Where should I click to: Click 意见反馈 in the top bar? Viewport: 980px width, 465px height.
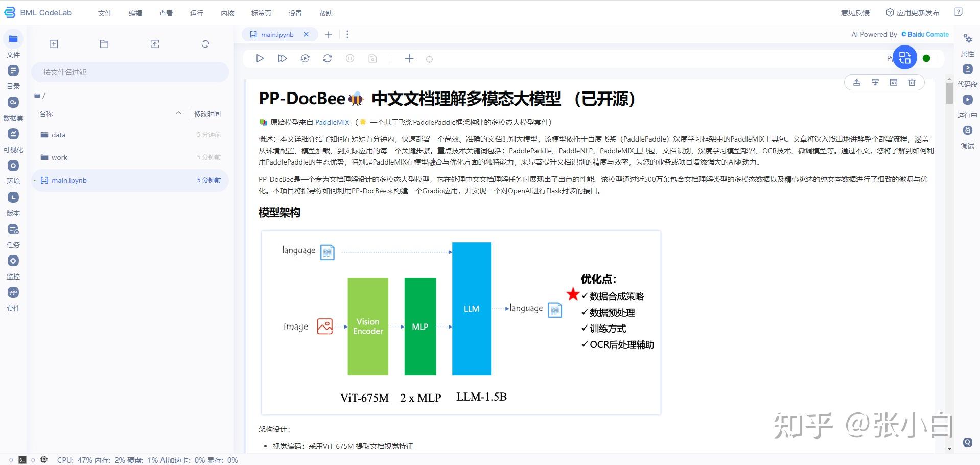(x=855, y=12)
